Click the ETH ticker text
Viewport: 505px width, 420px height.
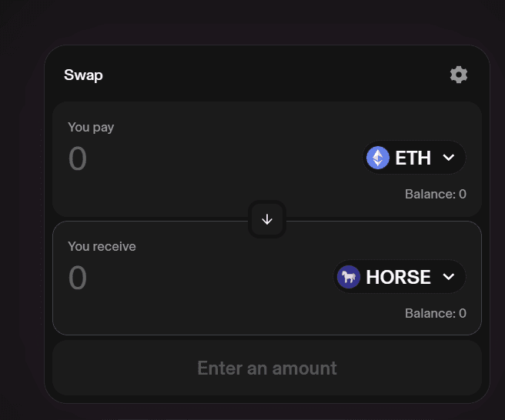(x=413, y=158)
